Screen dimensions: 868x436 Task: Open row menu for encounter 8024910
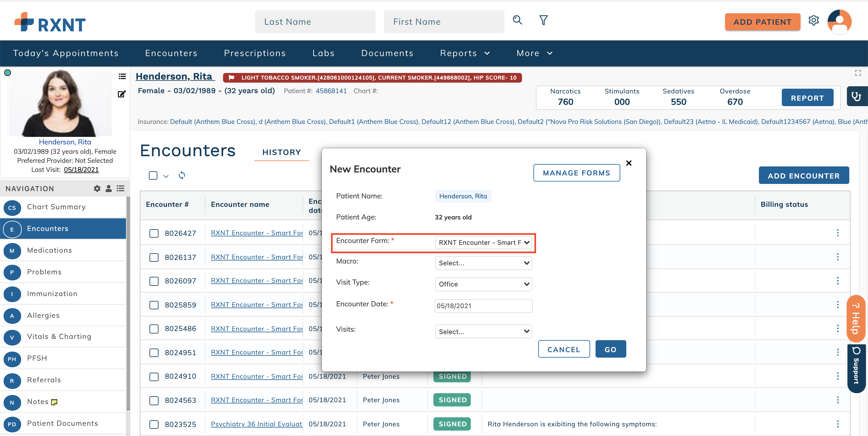tap(838, 376)
